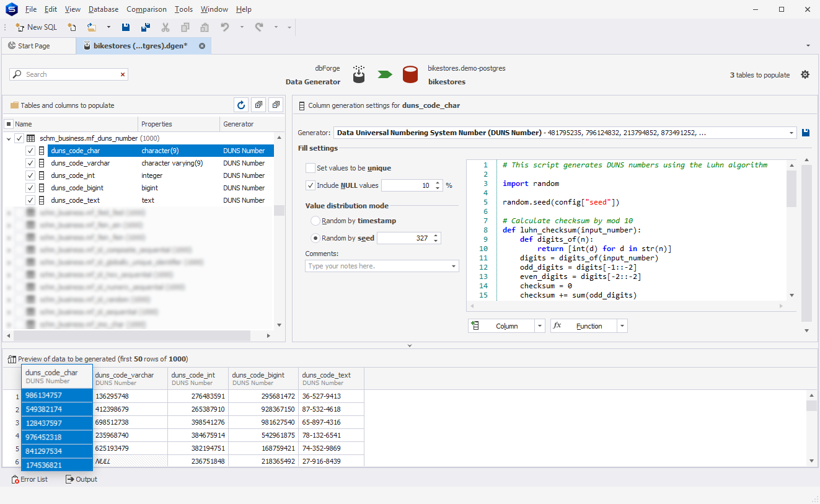The height and width of the screenshot is (504, 820).
Task: Uncheck the schm_business.mf_duns_number table checkbox
Action: coord(19,138)
